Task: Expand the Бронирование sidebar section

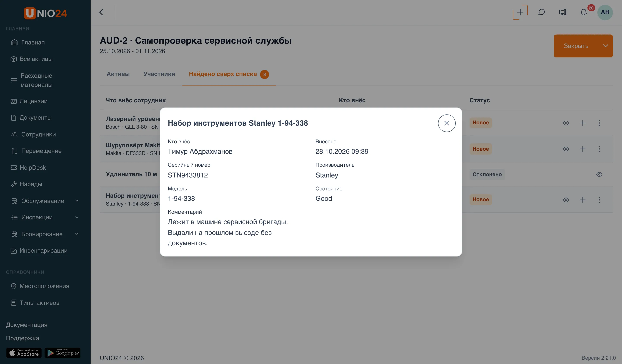Action: pos(45,234)
